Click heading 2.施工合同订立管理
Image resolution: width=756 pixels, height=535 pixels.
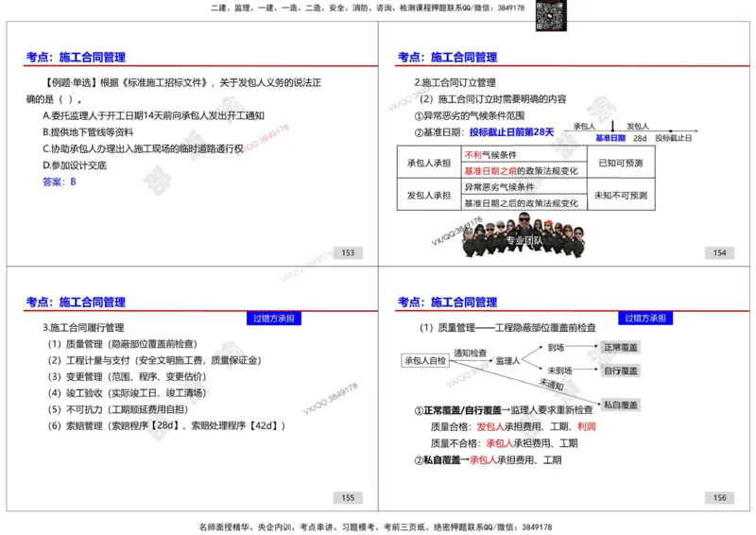click(x=455, y=83)
